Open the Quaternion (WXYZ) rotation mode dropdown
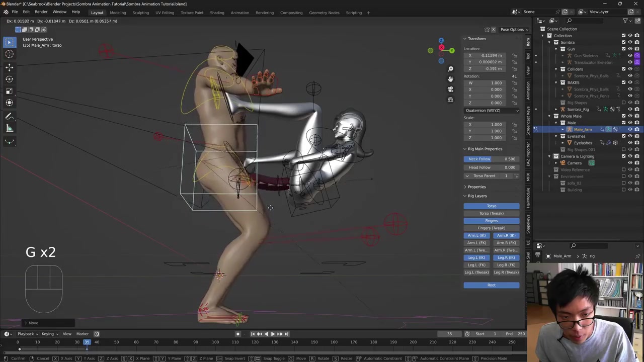644x362 pixels. (x=491, y=110)
